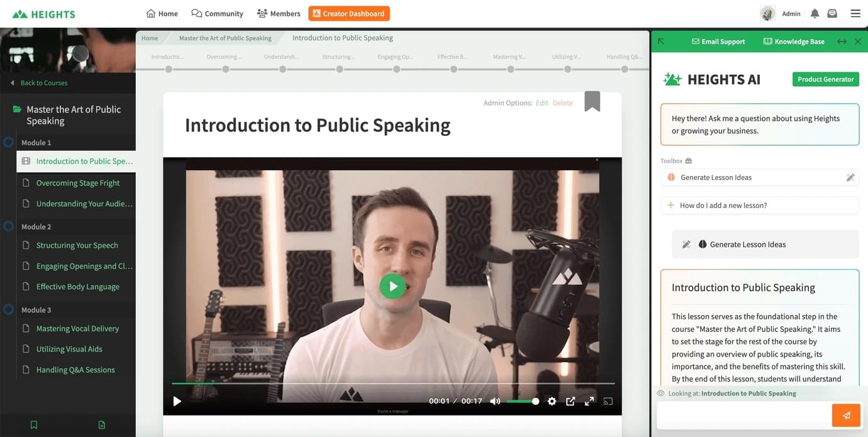Image resolution: width=868 pixels, height=437 pixels.
Task: Cast the video to a device
Action: coord(608,401)
